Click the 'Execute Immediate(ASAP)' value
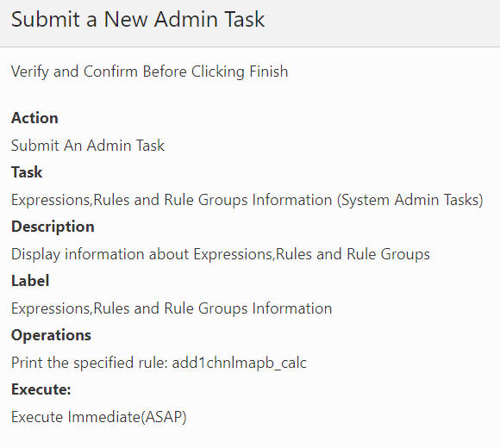This screenshot has height=448, width=500. (x=99, y=417)
